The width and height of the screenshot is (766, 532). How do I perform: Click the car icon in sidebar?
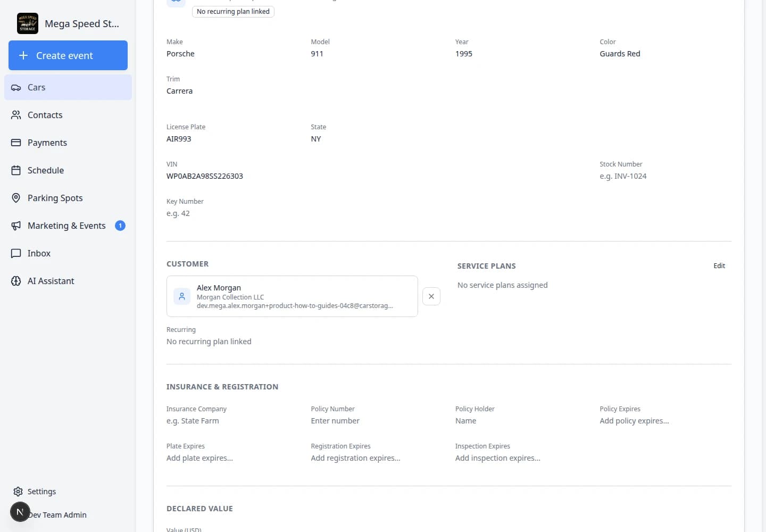[16, 87]
